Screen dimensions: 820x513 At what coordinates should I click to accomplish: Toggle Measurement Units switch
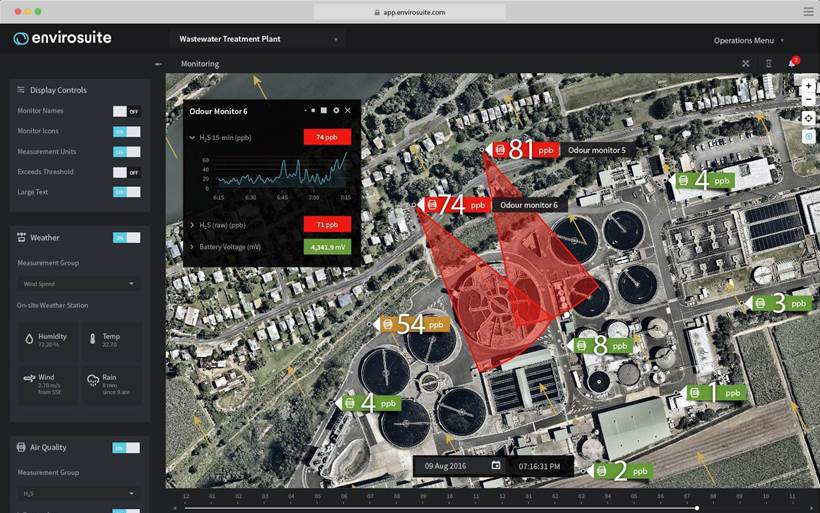[x=127, y=152]
